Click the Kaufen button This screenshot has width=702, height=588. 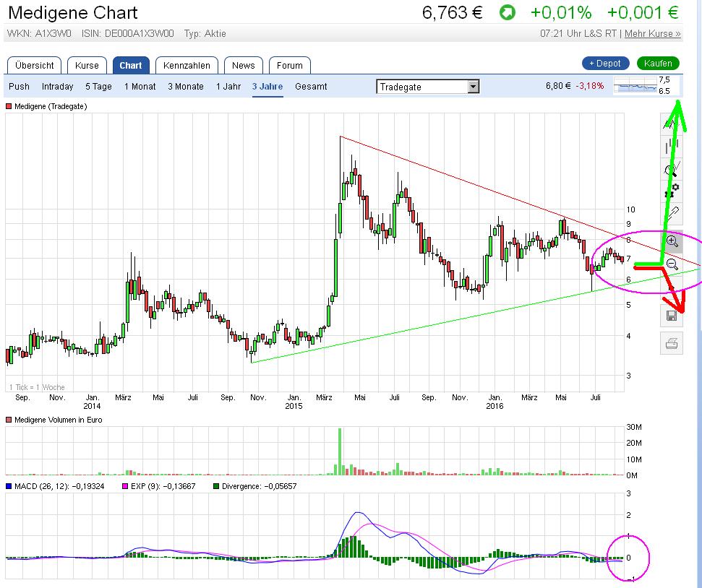[658, 64]
